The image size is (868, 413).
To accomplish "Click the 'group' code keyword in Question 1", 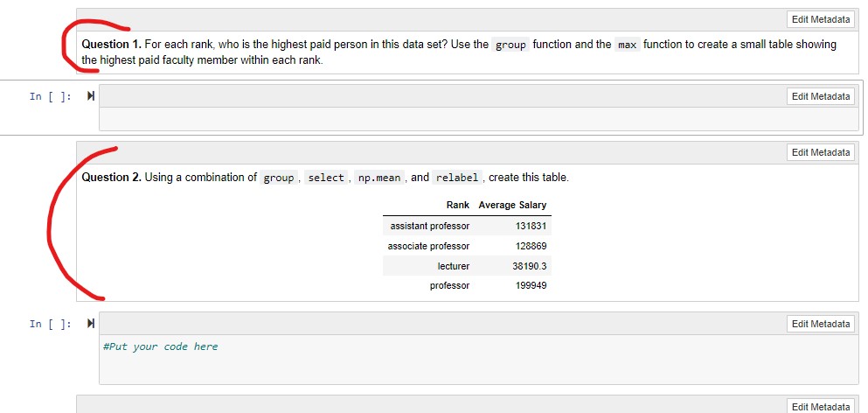I will 510,45.
